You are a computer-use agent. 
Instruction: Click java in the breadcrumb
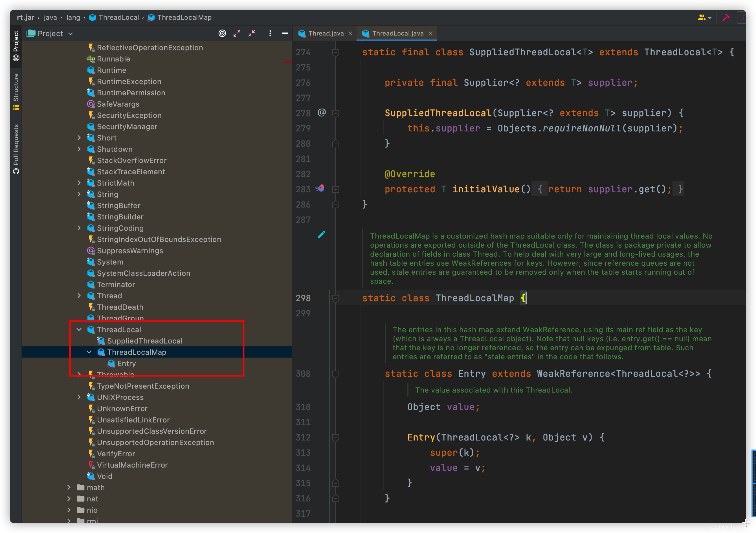50,17
